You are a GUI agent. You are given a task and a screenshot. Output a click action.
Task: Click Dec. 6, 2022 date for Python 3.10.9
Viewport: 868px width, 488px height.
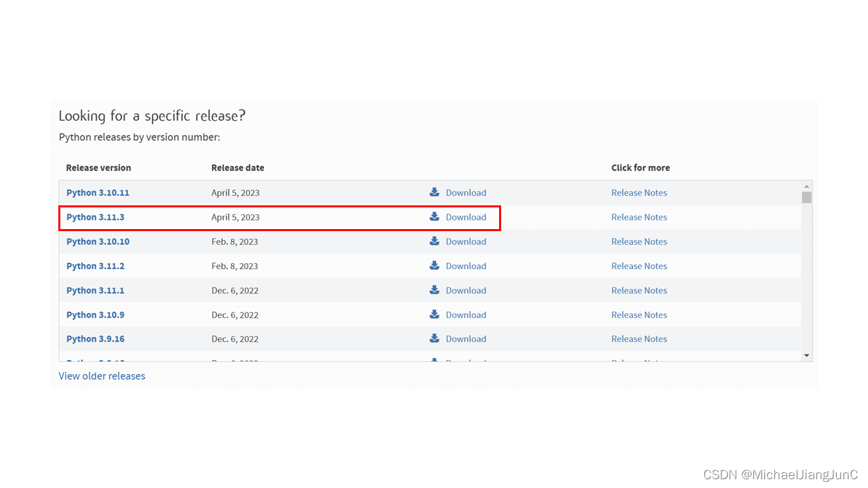235,314
